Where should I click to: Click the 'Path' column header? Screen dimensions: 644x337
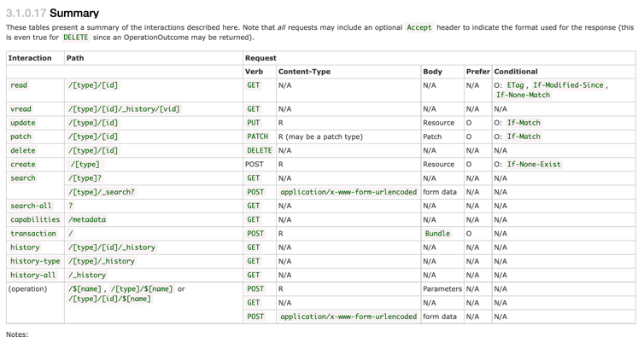coord(75,58)
